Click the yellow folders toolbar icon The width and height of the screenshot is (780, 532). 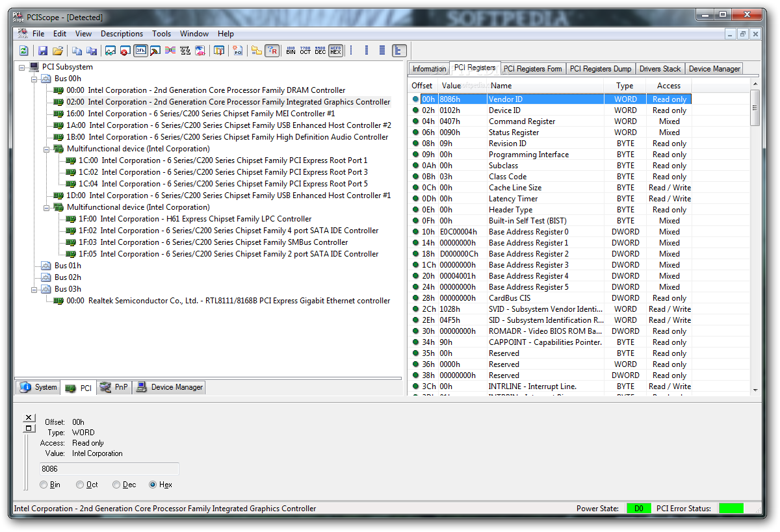(x=257, y=50)
